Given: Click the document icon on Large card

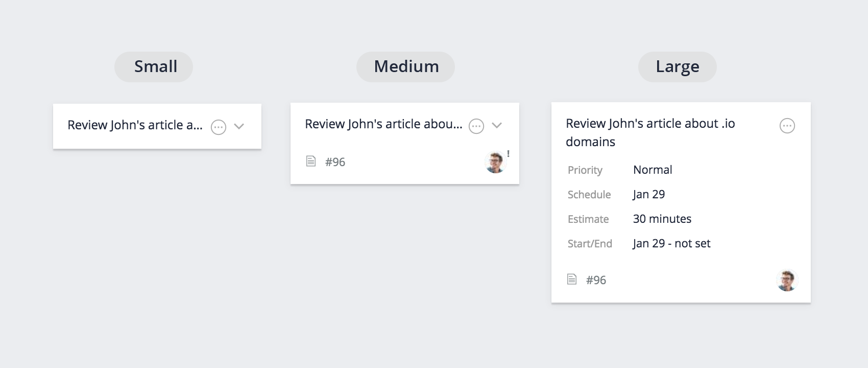Looking at the screenshot, I should 572,279.
